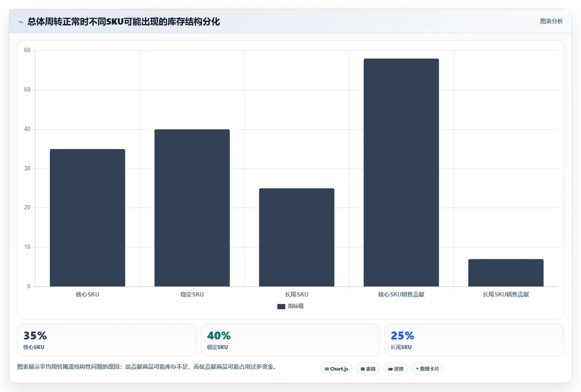This screenshot has height=392, width=581.
Task: Click the 核心SKU销售贡献 axis label
Action: click(x=401, y=294)
